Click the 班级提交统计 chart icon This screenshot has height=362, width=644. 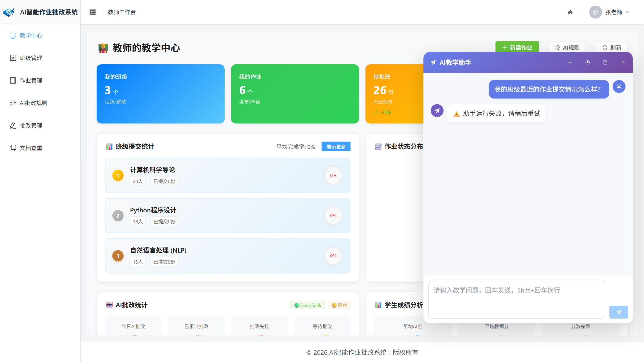[109, 146]
